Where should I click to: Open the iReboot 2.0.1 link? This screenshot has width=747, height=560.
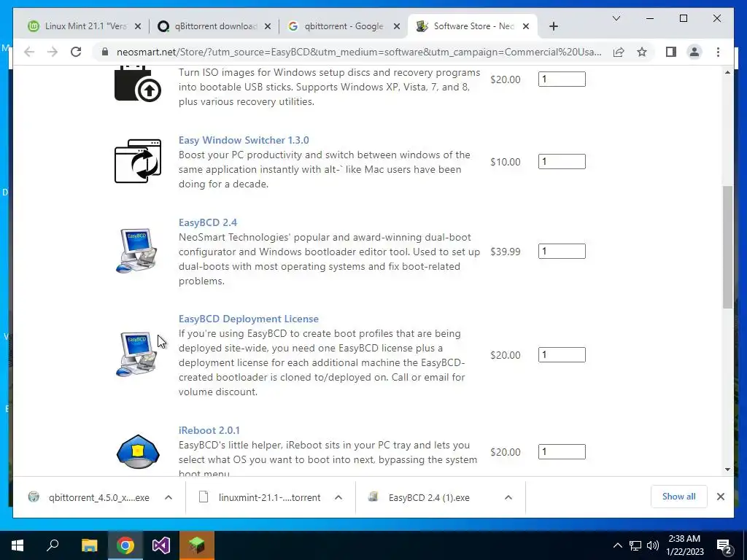[x=209, y=430]
